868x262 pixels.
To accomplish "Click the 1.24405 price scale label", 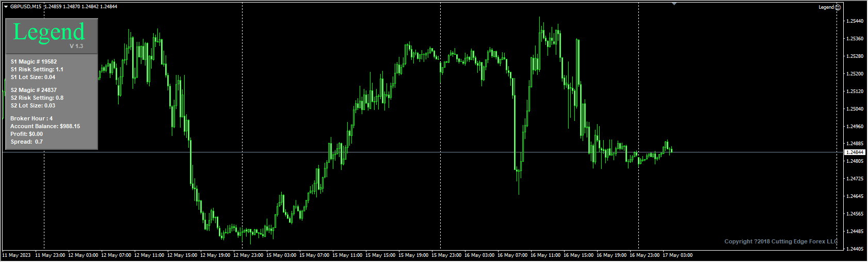I will pos(855,249).
